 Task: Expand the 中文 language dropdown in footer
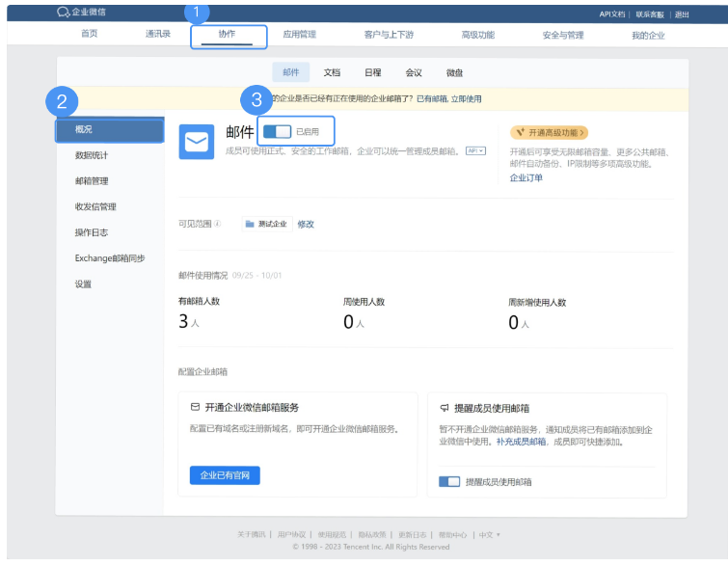[491, 534]
